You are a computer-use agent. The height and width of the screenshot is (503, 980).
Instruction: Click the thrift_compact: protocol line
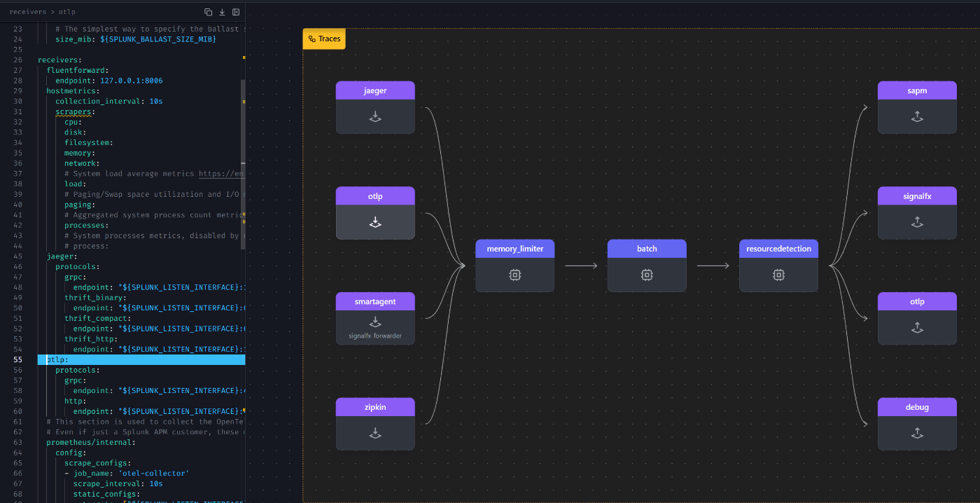pos(97,318)
